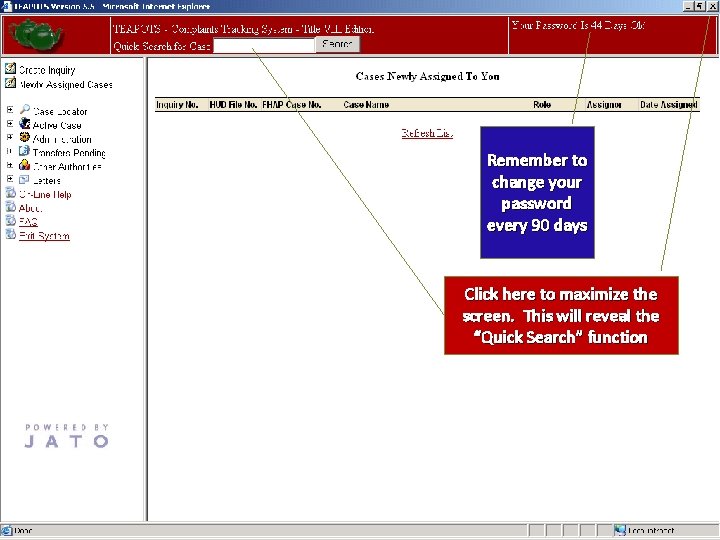
Task: Click the HUD File No. column header
Action: point(233,105)
